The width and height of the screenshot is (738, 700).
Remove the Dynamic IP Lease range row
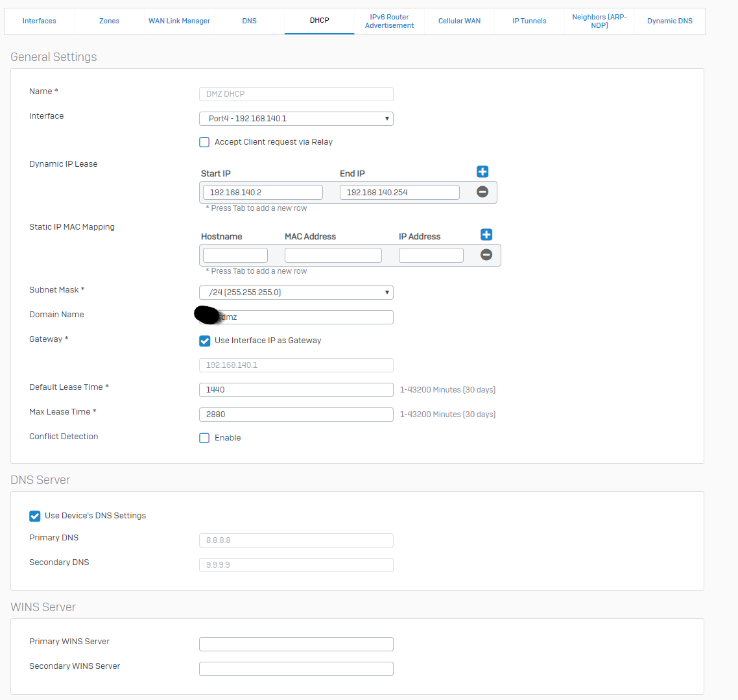click(482, 192)
